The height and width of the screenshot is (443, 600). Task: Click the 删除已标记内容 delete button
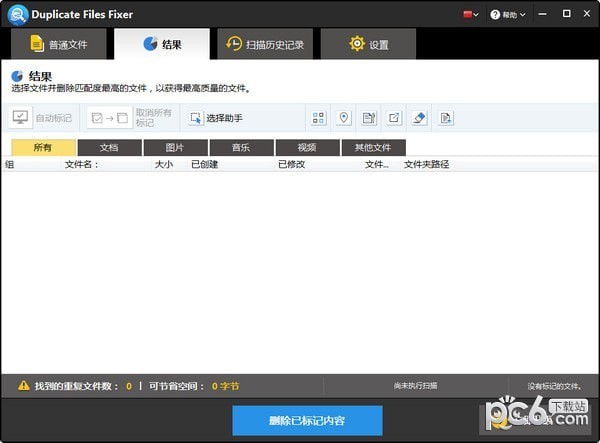[x=307, y=420]
